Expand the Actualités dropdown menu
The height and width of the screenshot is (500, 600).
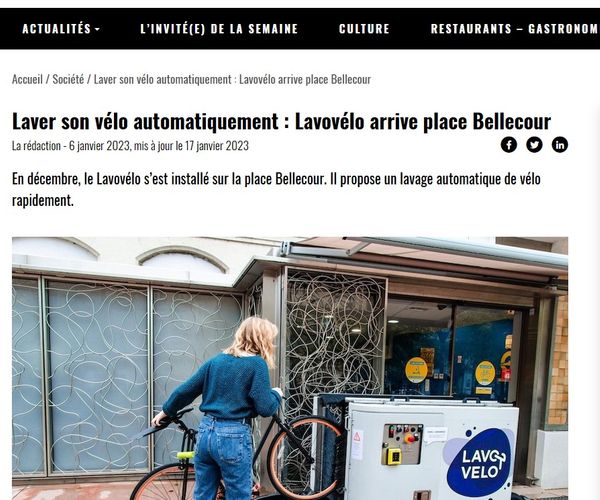(61, 29)
